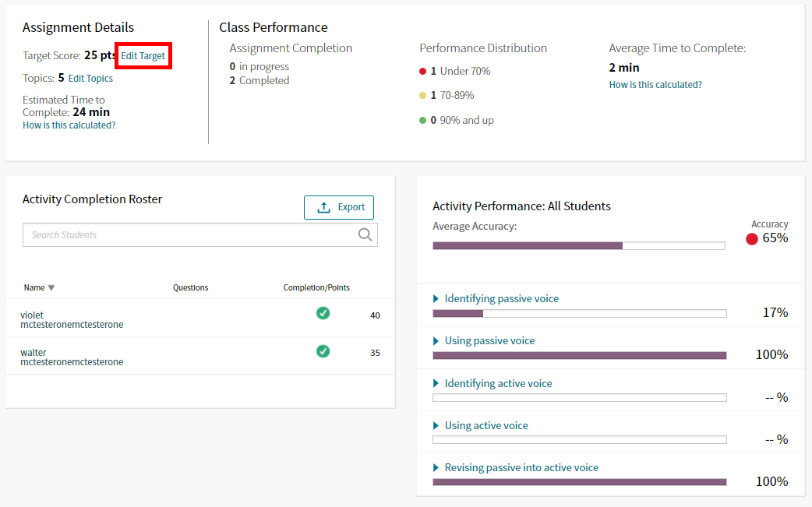
Task: Click the yellow dot beside 70-89%
Action: coord(422,95)
